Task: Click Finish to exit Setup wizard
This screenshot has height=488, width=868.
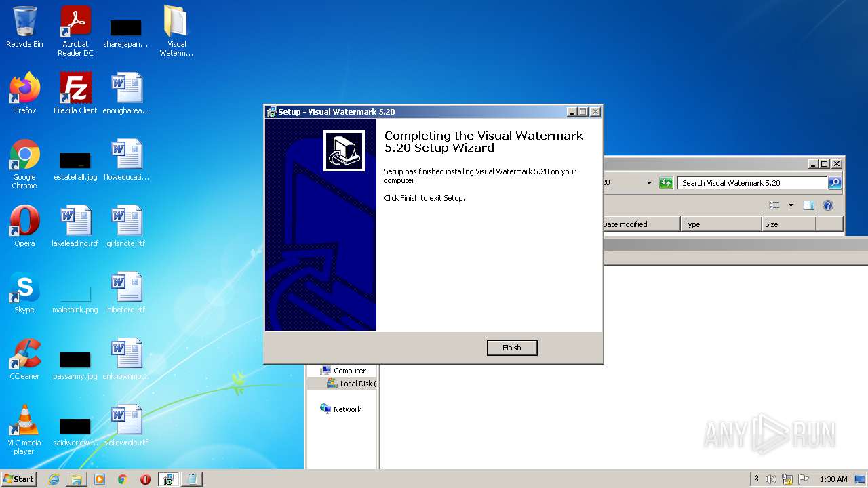Action: pos(512,348)
